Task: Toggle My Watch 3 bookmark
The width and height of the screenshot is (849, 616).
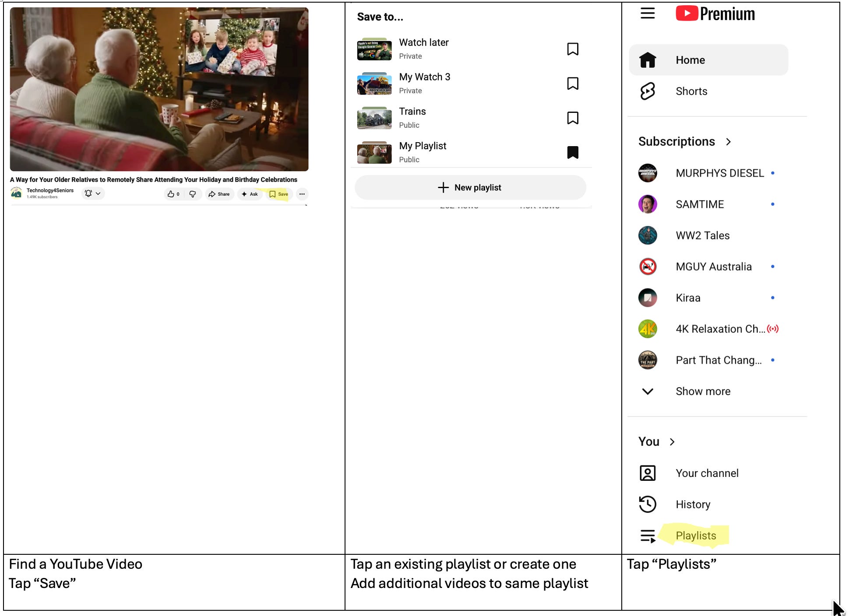Action: pyautogui.click(x=573, y=84)
